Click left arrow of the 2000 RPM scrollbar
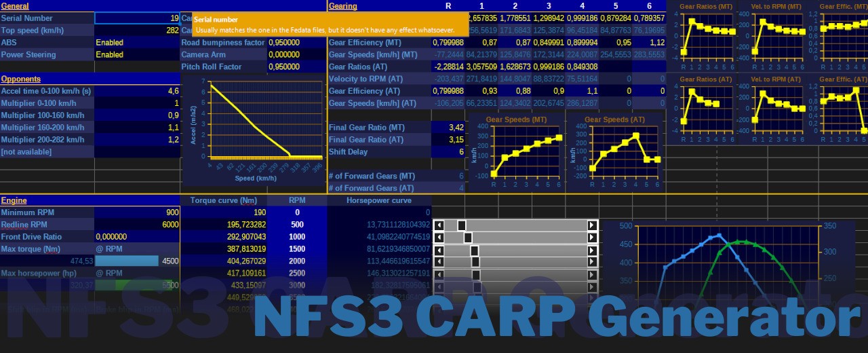868x353 pixels. tap(439, 262)
